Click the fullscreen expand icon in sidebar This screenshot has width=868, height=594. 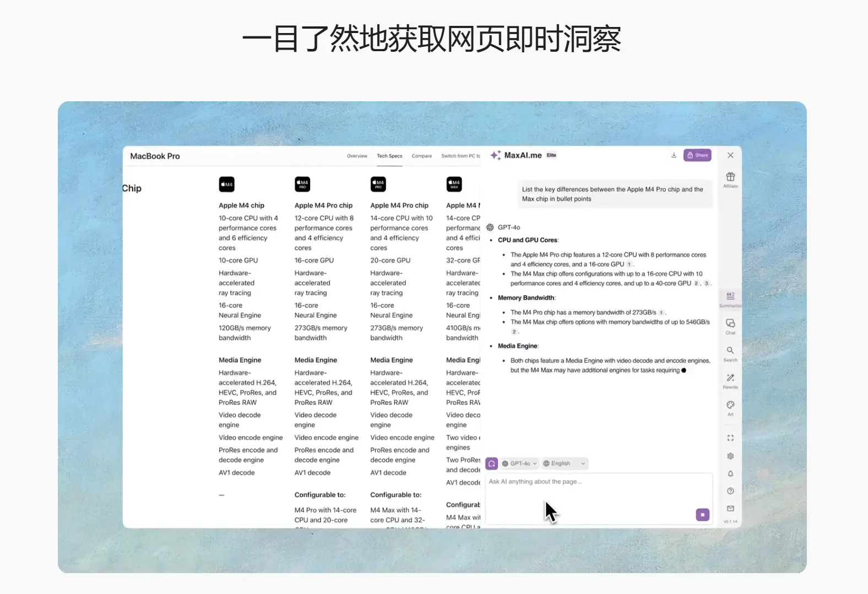coord(730,438)
